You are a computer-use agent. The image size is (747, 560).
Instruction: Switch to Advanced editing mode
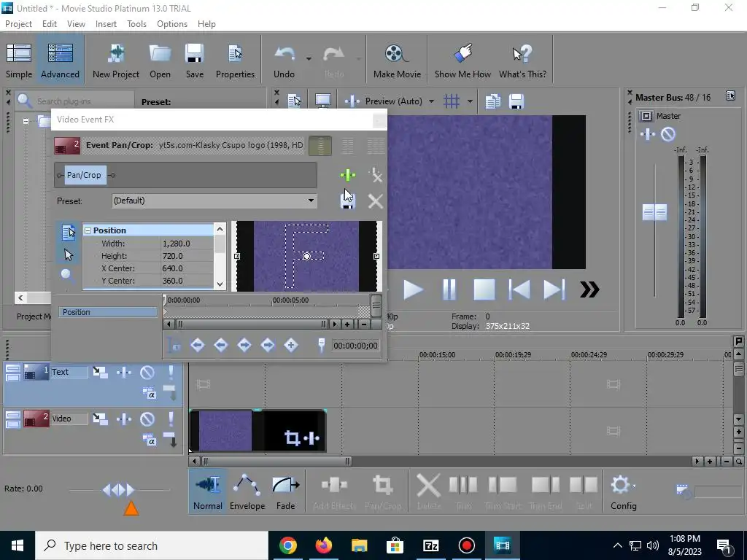tap(60, 61)
